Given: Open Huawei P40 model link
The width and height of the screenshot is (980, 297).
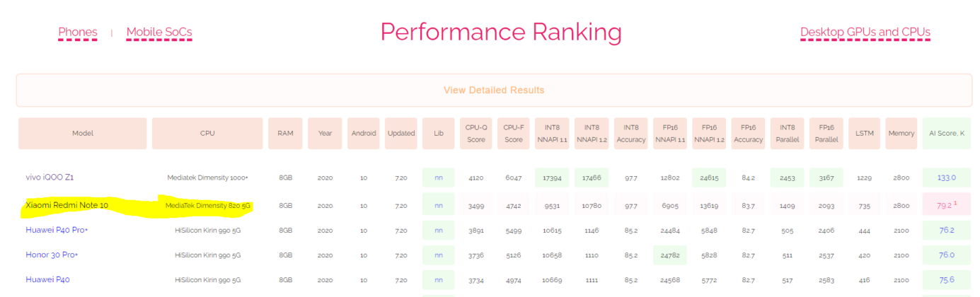Looking at the screenshot, I should (47, 279).
